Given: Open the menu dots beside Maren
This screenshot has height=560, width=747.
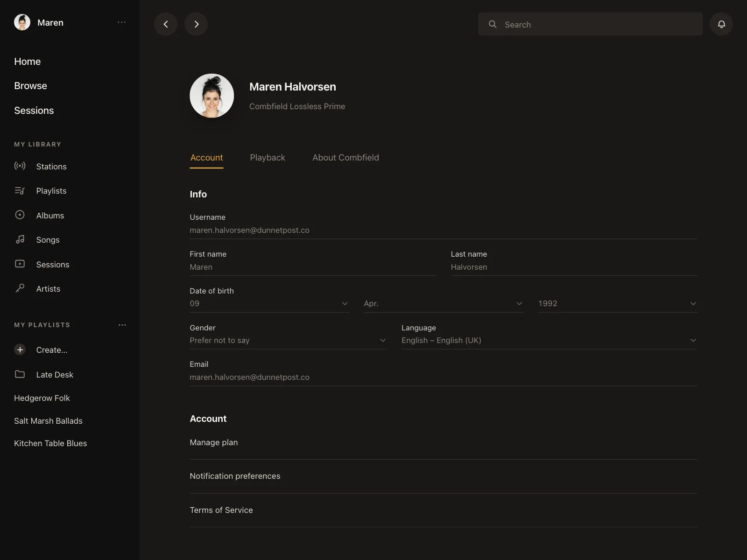Looking at the screenshot, I should 122,22.
